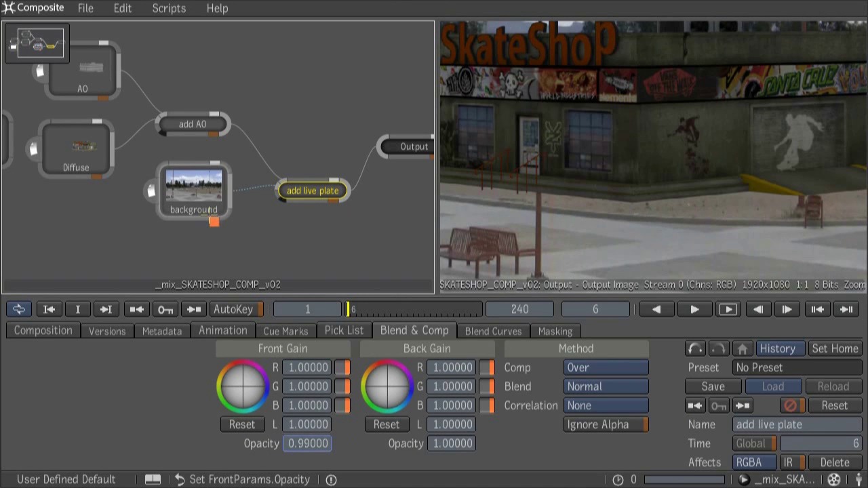This screenshot has height=488, width=868.
Task: Click the redo arrow in preset panel
Action: pos(719,348)
